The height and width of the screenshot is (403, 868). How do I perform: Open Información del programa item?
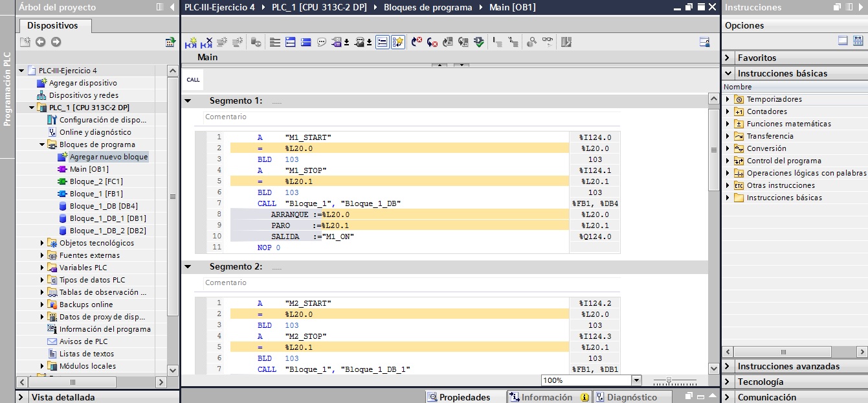(x=105, y=329)
